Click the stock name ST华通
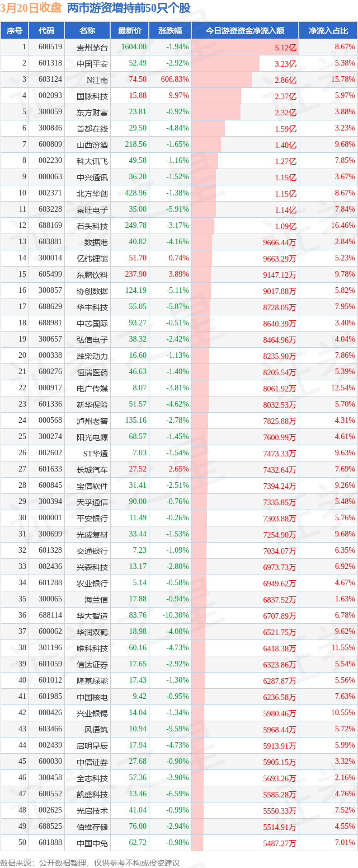 tap(96, 454)
